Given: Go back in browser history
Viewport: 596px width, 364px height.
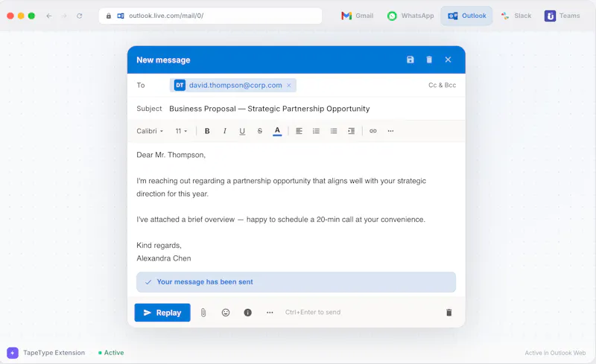Looking at the screenshot, I should click(49, 16).
